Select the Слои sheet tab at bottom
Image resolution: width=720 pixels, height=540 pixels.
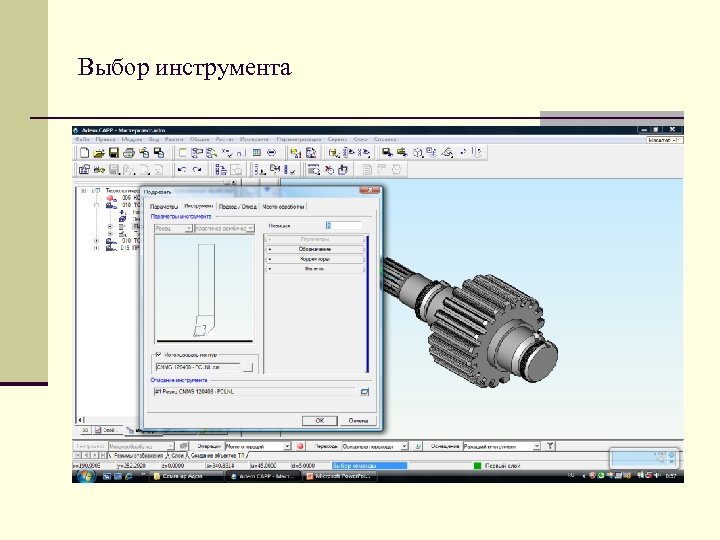tap(177, 456)
